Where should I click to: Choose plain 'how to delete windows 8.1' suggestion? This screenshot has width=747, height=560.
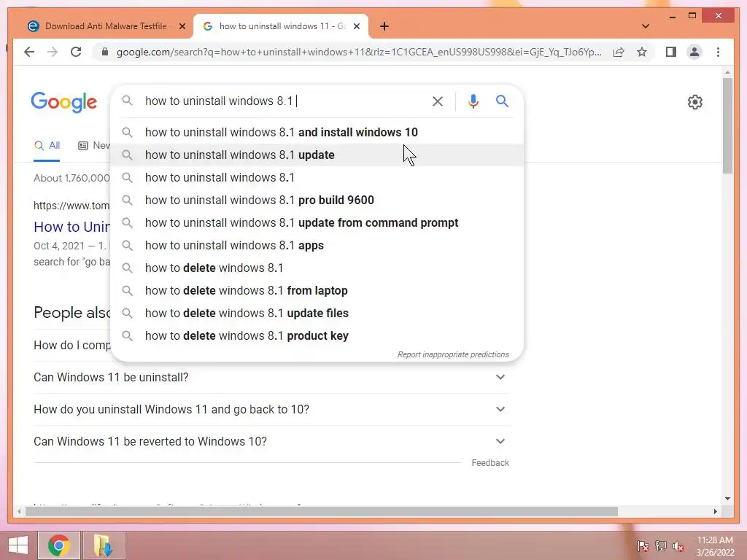(317, 268)
